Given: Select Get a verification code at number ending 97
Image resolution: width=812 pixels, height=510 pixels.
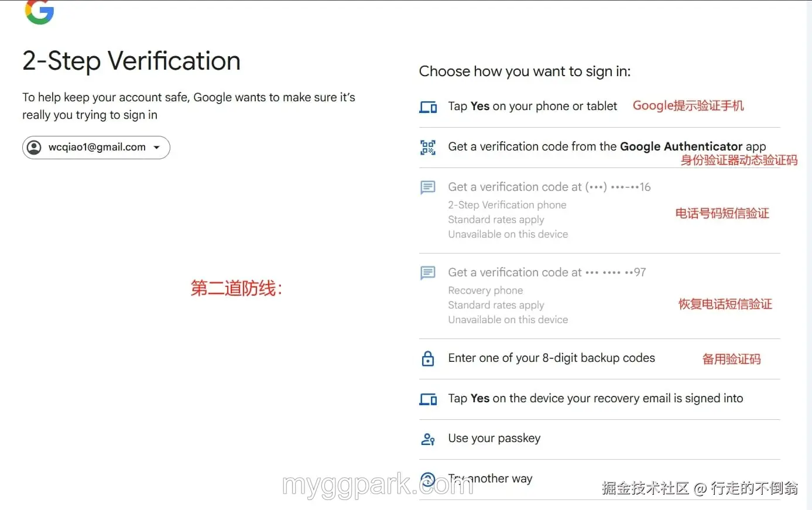Looking at the screenshot, I should click(599, 296).
